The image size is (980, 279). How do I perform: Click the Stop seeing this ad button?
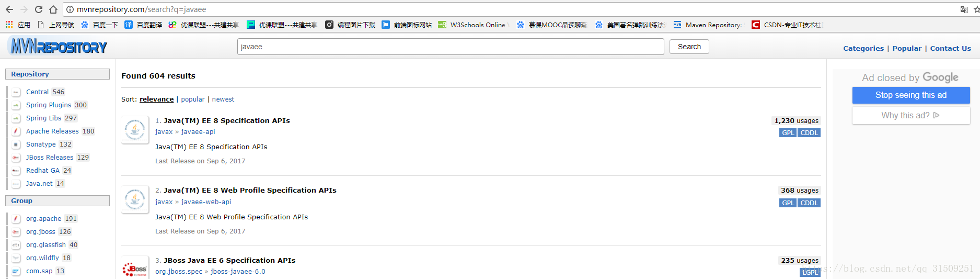click(911, 95)
